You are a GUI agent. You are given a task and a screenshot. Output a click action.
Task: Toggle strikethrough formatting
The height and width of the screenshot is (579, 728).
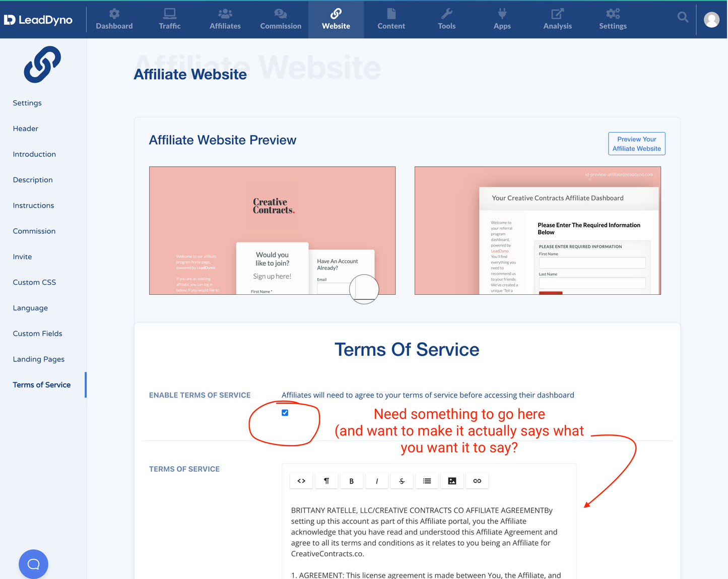click(x=402, y=481)
